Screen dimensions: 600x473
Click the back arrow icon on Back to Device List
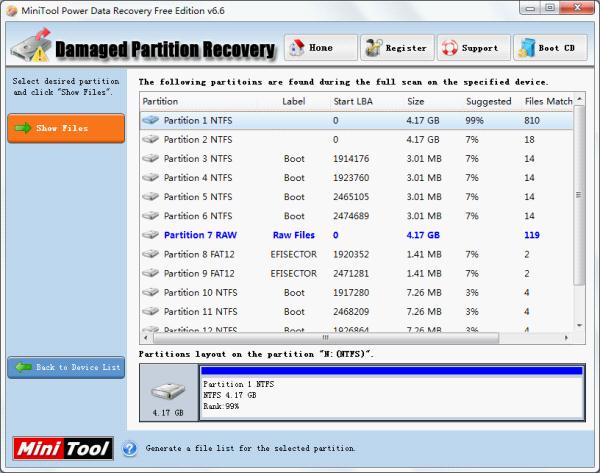coord(23,367)
